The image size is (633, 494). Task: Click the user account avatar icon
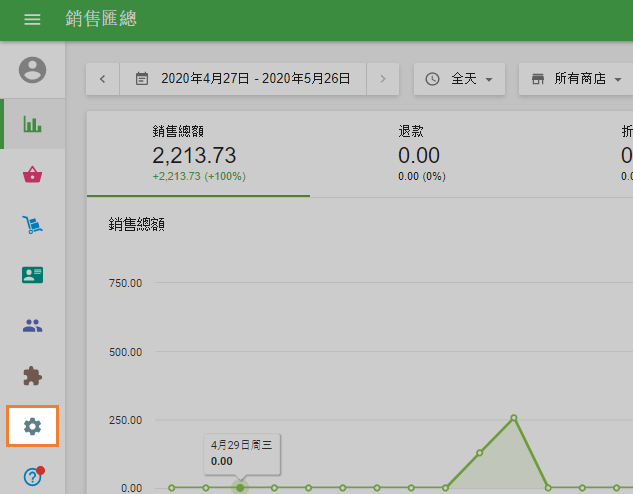[x=33, y=70]
